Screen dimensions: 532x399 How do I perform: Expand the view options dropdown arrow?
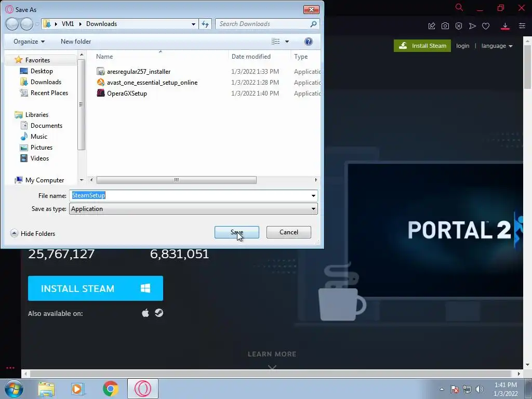coord(287,42)
